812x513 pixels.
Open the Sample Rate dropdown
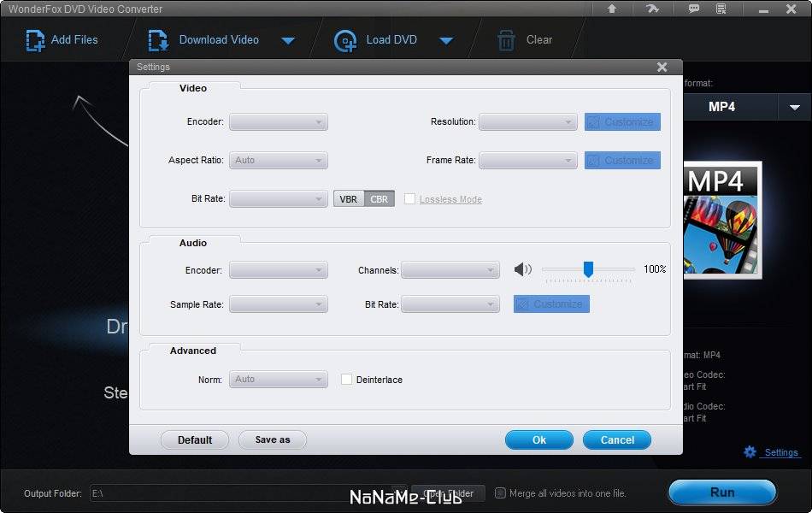point(279,304)
